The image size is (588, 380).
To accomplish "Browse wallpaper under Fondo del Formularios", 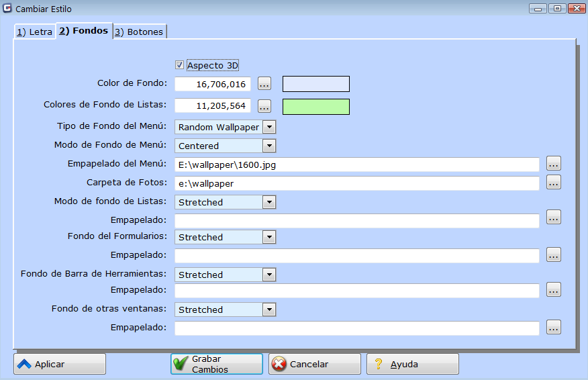I will pos(553,255).
